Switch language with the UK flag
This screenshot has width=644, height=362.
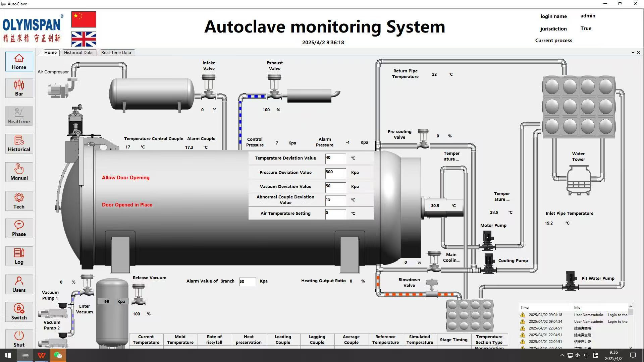84,39
